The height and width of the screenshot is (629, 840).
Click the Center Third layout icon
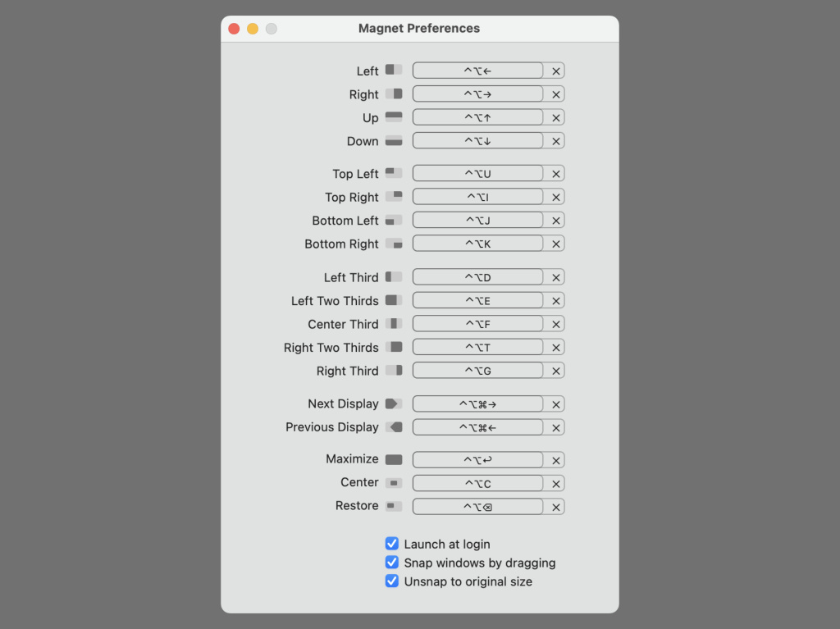pos(394,324)
